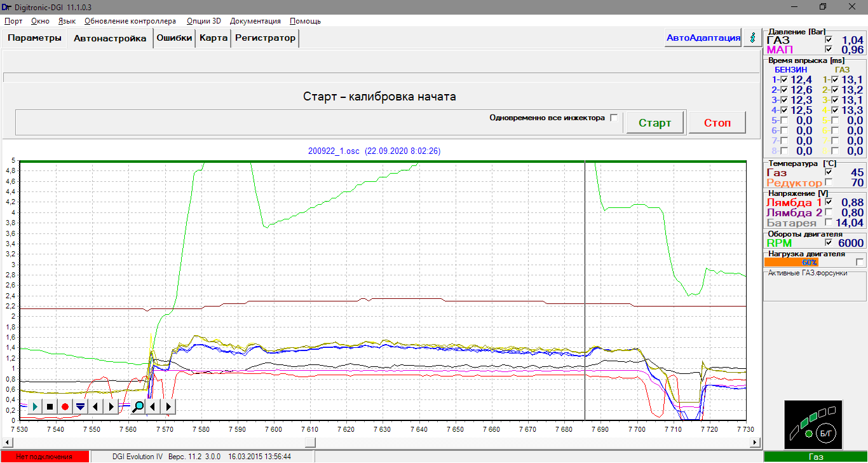Click left arrow immediately right of magnifier icon
This screenshot has height=463, width=868.
click(153, 406)
